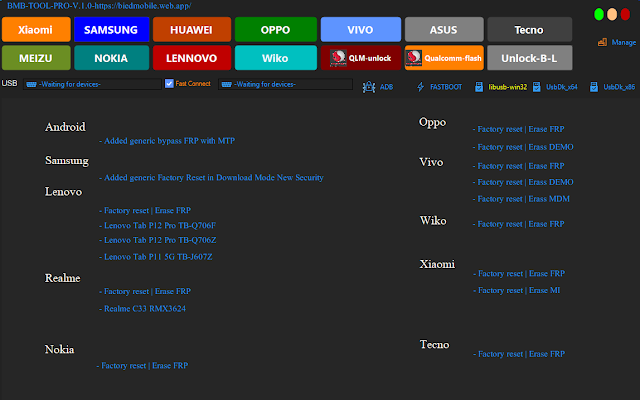The height and width of the screenshot is (400, 640).
Task: Open the Unlock-B-L section
Action: (x=529, y=58)
